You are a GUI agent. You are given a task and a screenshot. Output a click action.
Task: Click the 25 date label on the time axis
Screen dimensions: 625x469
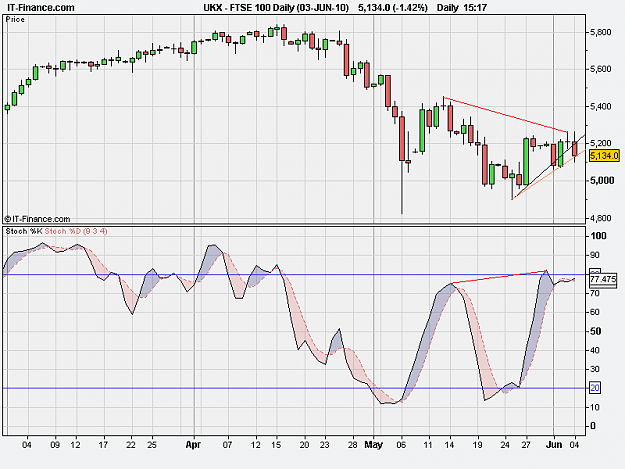pos(151,445)
